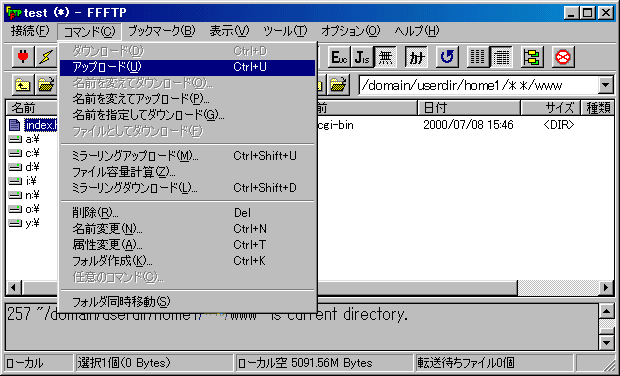Select the no-conversion 無 kanji button
620x376 pixels.
click(386, 57)
